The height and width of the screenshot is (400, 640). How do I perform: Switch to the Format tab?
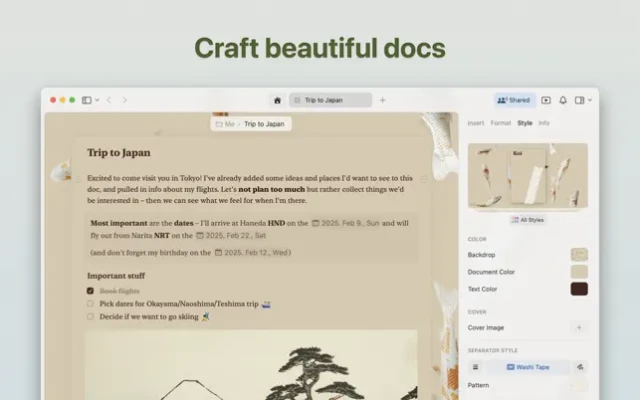(501, 123)
